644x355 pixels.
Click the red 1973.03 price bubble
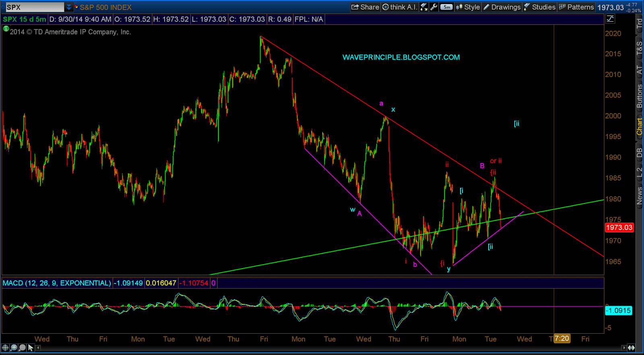(619, 228)
